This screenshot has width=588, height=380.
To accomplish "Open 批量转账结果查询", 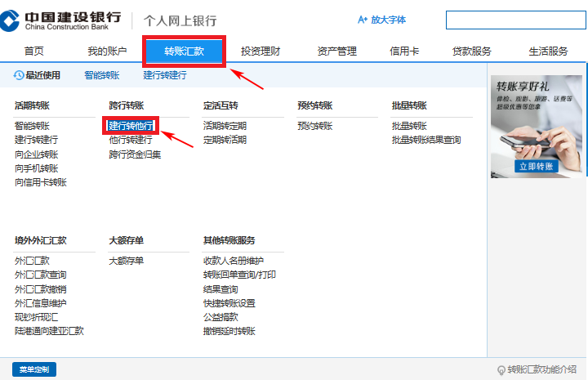I will [426, 140].
